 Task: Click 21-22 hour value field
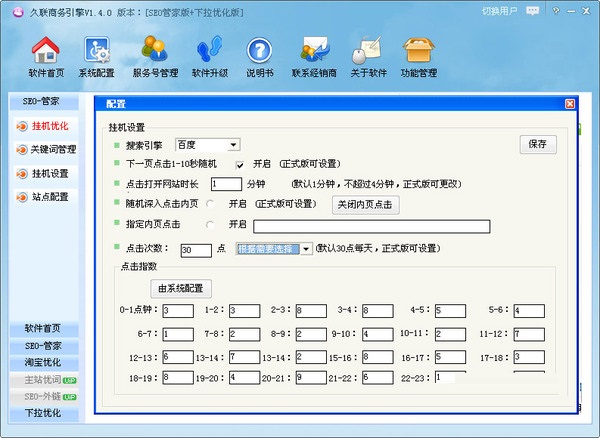[x=378, y=378]
